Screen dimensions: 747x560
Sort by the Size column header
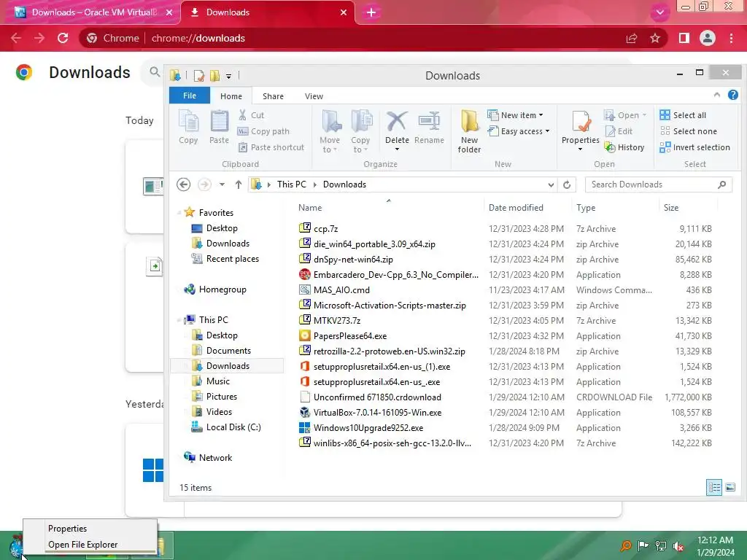click(x=671, y=208)
